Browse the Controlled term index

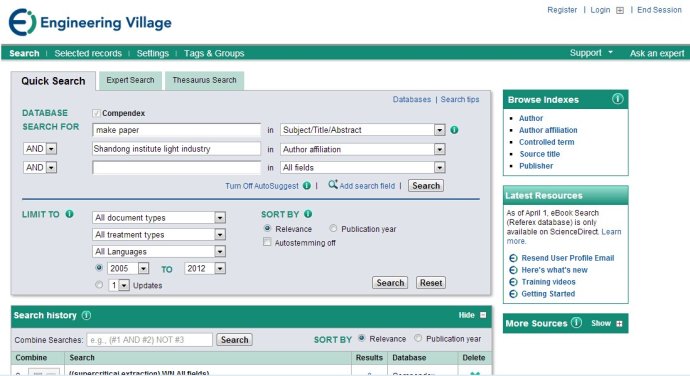(x=546, y=142)
